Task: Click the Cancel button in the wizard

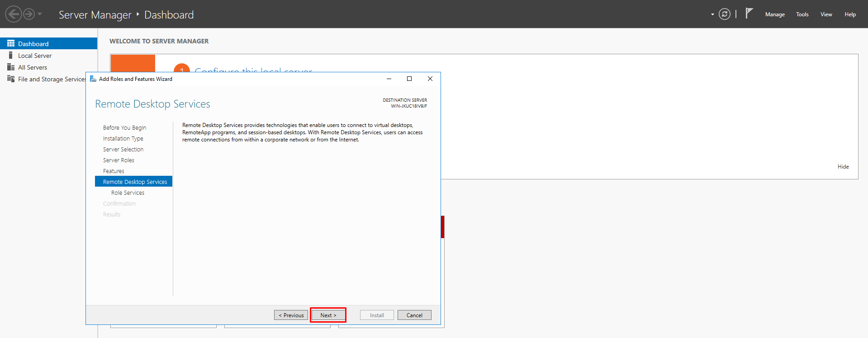Action: tap(414, 315)
